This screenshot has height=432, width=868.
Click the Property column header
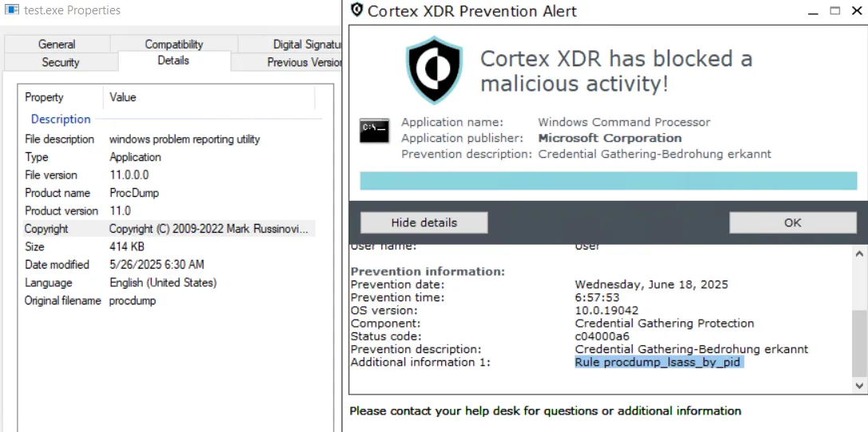(44, 97)
